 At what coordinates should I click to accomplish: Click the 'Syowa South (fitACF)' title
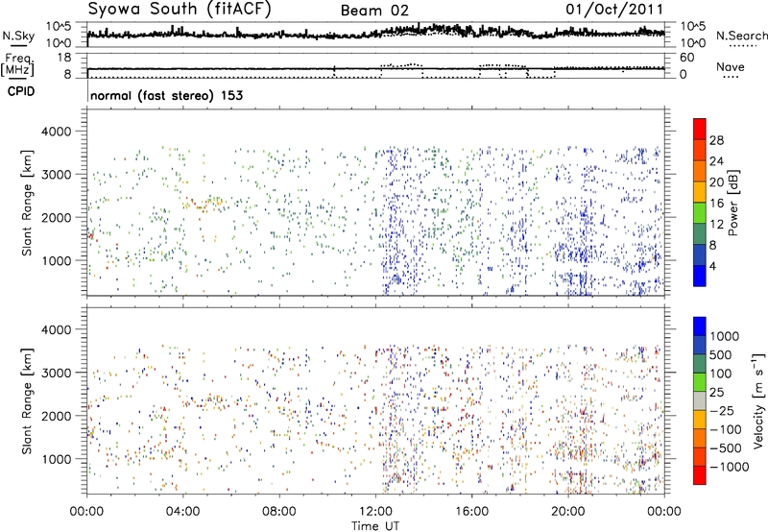[179, 10]
